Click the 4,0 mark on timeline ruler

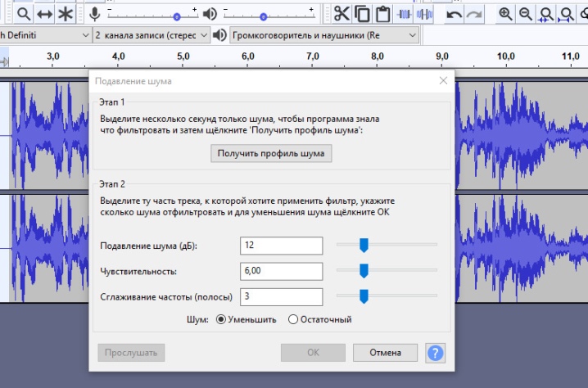119,56
